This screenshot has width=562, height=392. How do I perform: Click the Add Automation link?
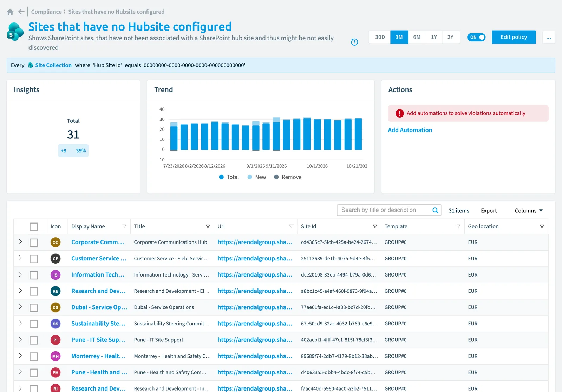coord(410,130)
